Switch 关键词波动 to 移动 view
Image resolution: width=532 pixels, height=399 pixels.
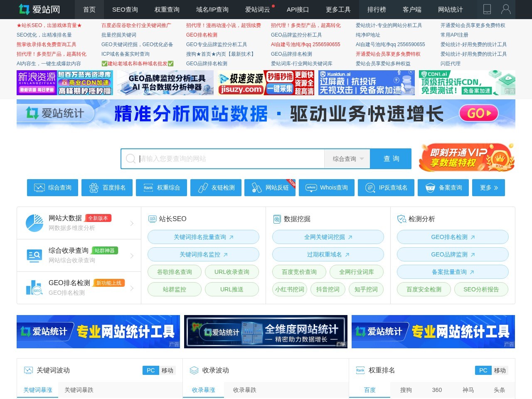(167, 370)
